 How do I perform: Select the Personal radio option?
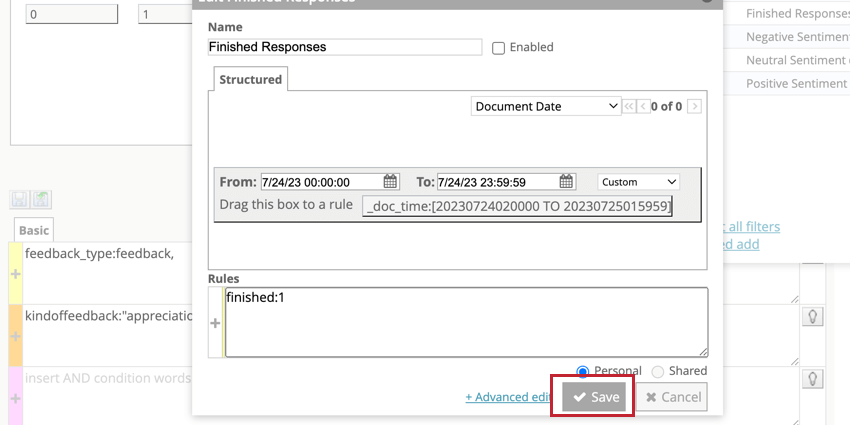click(583, 371)
